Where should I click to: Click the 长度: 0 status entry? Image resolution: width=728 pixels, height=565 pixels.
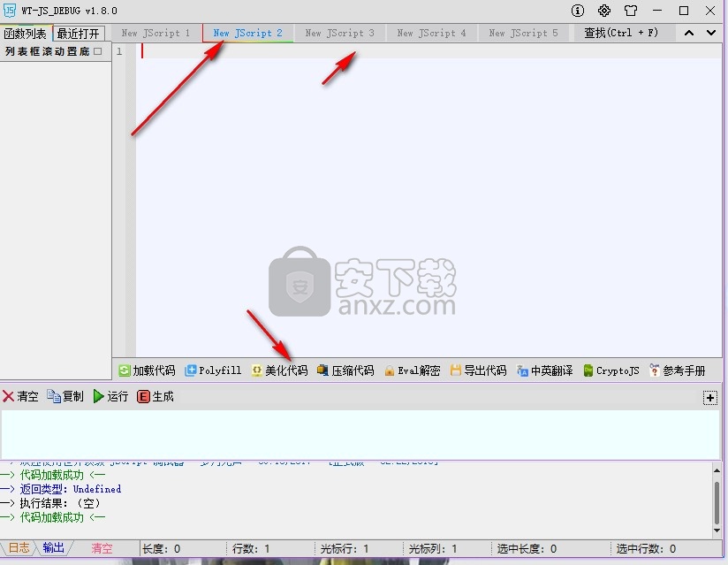[161, 549]
